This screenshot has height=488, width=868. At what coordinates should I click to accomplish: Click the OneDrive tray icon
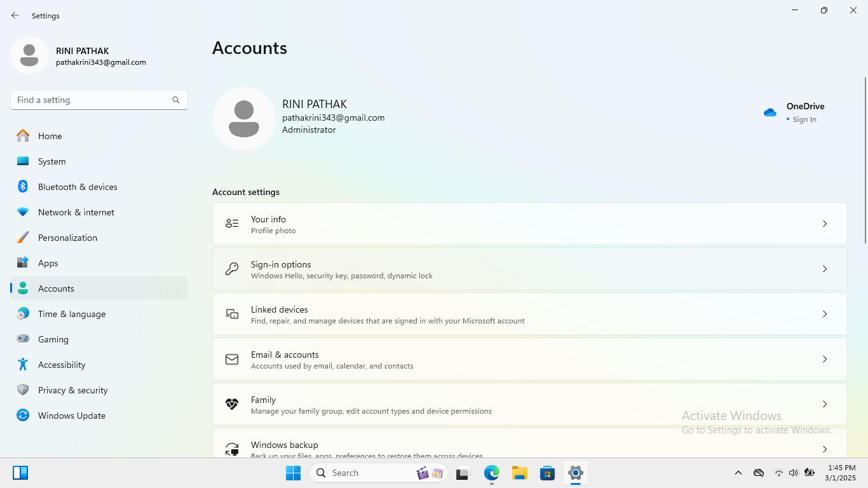(758, 473)
